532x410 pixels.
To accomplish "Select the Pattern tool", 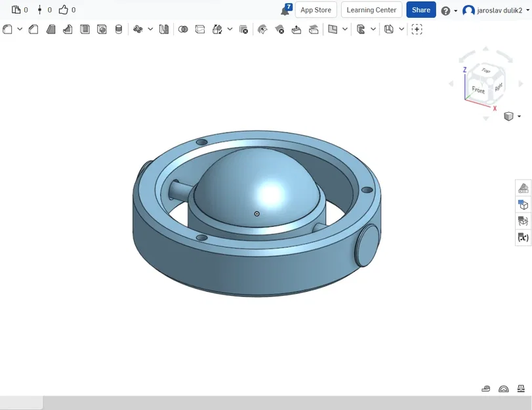I will click(138, 30).
